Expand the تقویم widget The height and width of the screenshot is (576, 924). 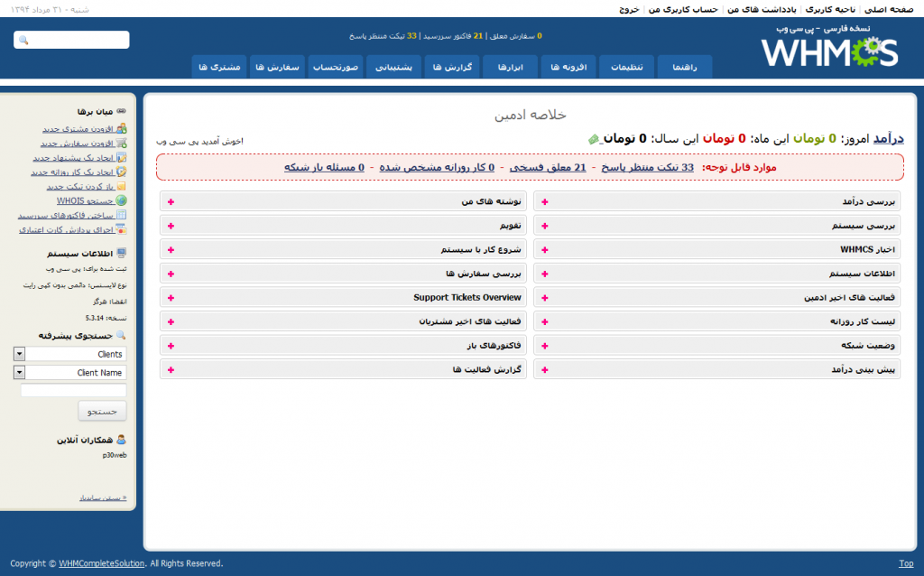click(171, 227)
